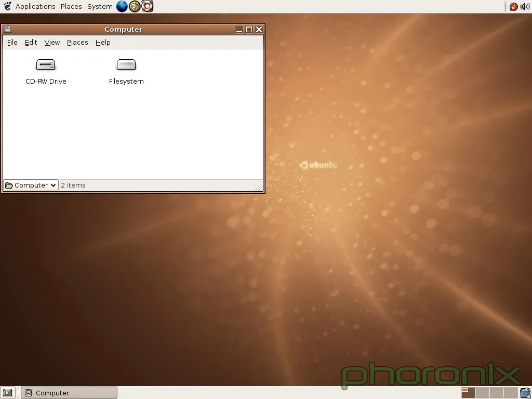
Task: Click the Filesystem label text
Action: click(126, 82)
